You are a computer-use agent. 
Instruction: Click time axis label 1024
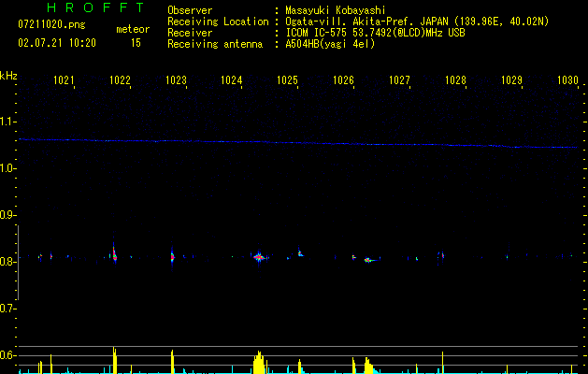tap(232, 79)
